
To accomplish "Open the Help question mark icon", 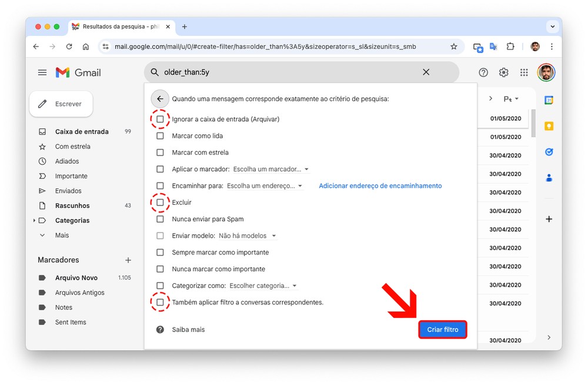I will tap(483, 72).
